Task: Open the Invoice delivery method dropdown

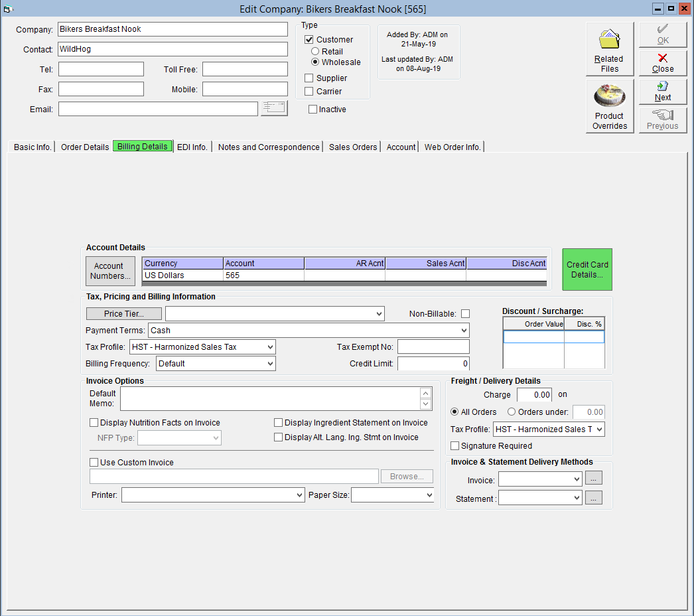Action: [577, 479]
